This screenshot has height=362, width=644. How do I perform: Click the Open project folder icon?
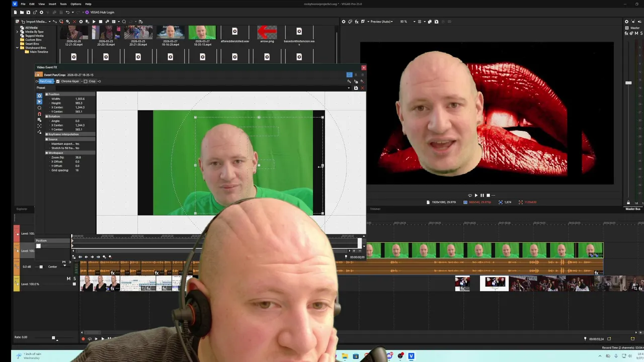22,12
